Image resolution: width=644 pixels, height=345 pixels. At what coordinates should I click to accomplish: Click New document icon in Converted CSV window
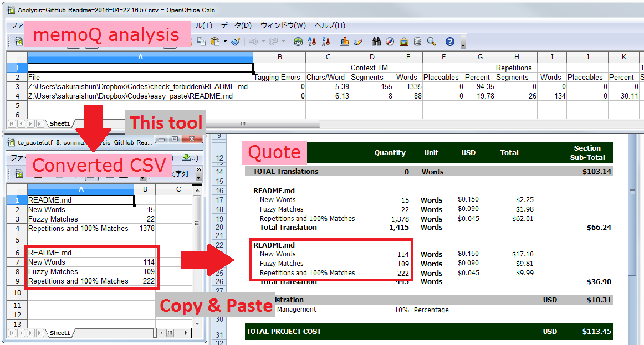(x=18, y=173)
